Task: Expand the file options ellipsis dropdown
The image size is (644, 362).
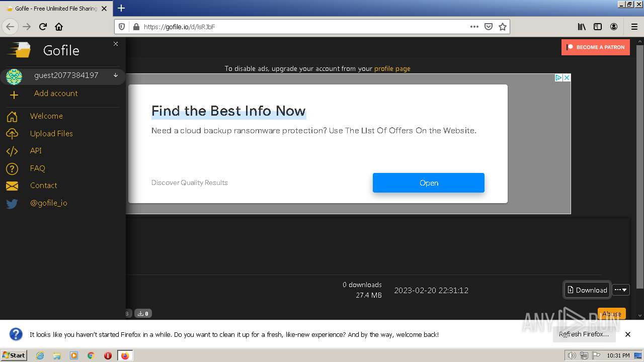Action: click(621, 290)
